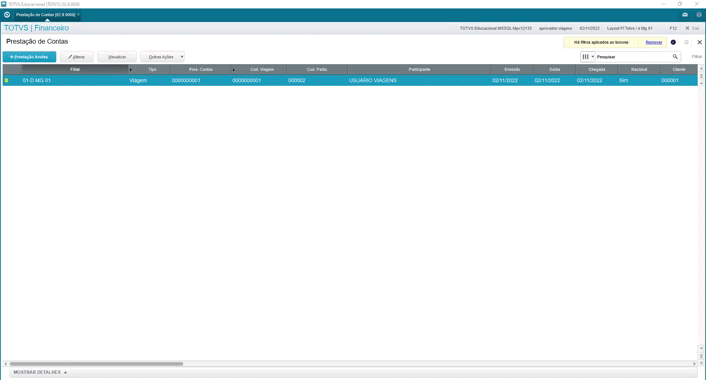Open the help question mark icon
Screen dimensions: 706x380
699,15
